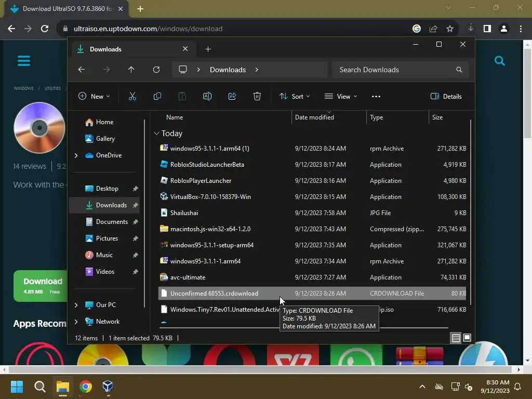Open the Sort dropdown
Image resolution: width=532 pixels, height=399 pixels.
click(x=295, y=96)
